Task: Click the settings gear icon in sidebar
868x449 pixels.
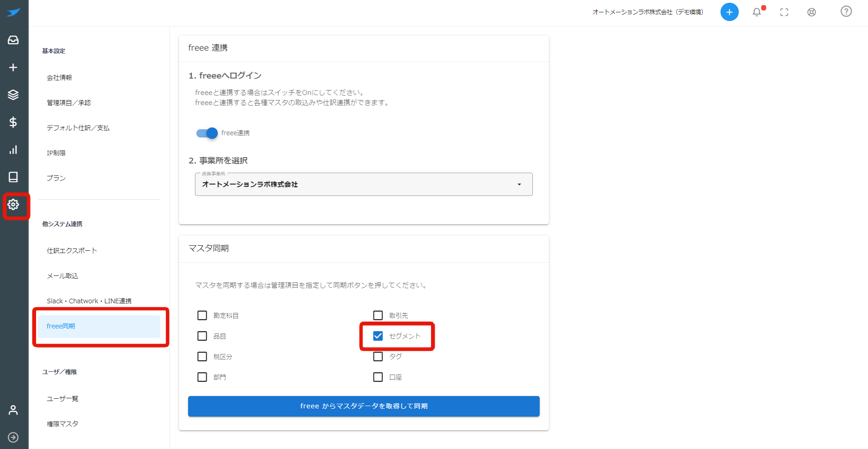Action: coord(13,205)
